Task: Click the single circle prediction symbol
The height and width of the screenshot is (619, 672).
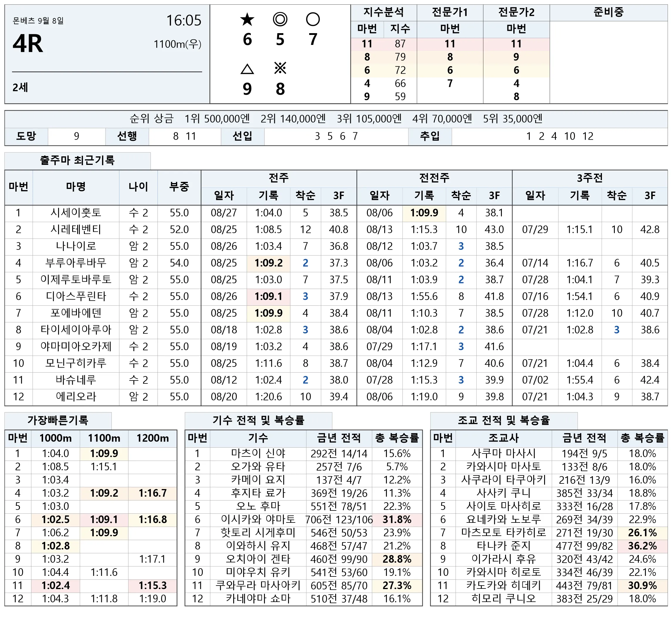Action: [x=313, y=19]
